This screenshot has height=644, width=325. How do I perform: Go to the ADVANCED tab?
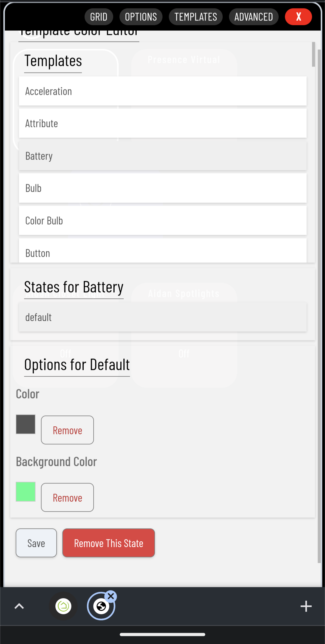click(253, 17)
